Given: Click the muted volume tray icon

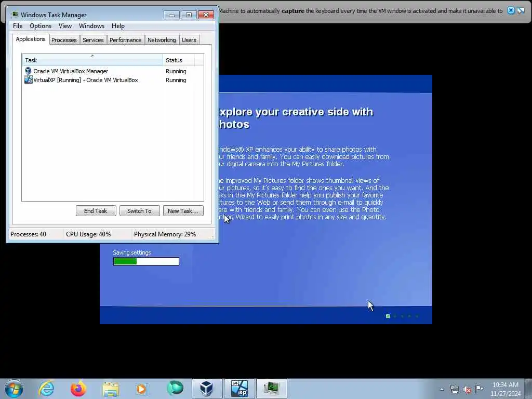Looking at the screenshot, I should tap(467, 389).
